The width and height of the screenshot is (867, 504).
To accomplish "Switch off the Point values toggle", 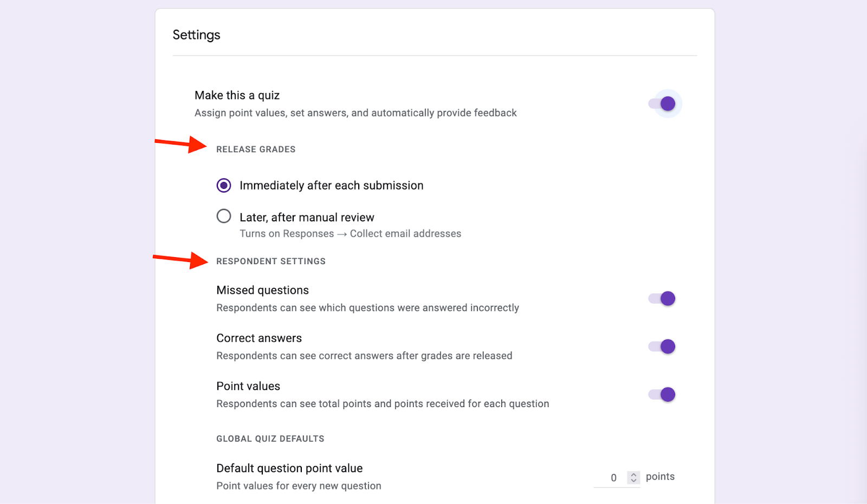I will [662, 395].
